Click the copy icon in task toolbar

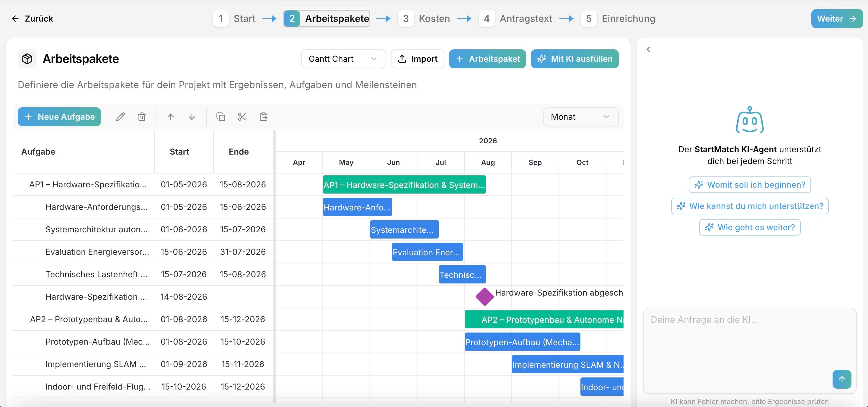tap(221, 117)
